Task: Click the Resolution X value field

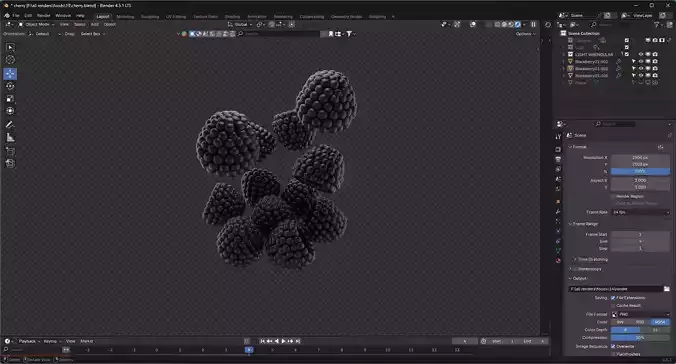Action: [x=641, y=157]
